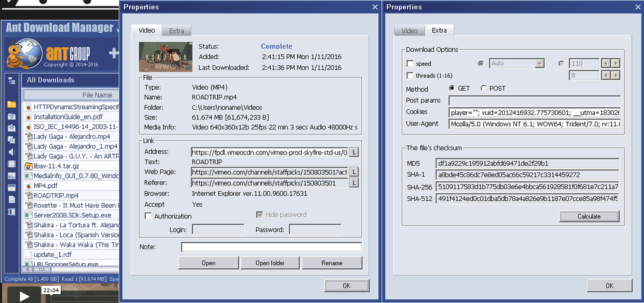Click the bottom-most sidebar icon

pos(11,211)
